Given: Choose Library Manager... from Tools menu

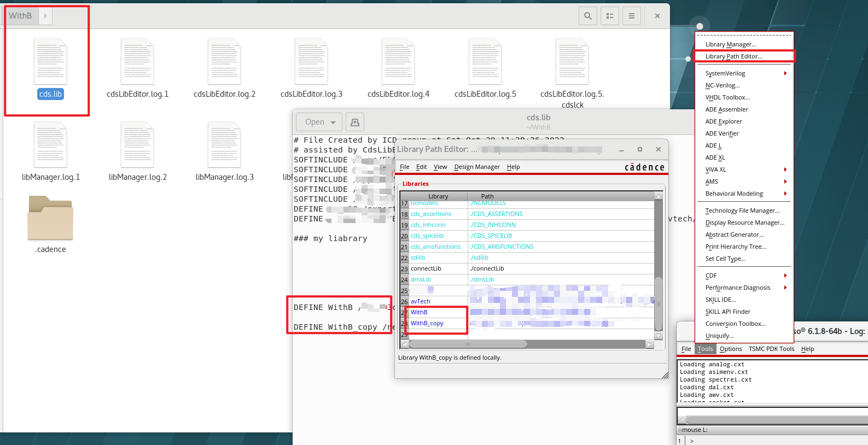Looking at the screenshot, I should coord(744,44).
